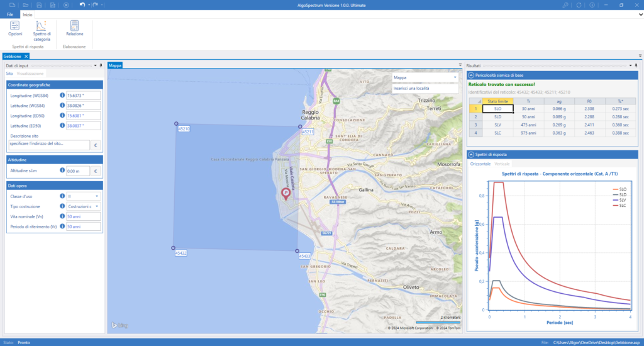Pin the Dati di input panel
This screenshot has width=644, height=346.
(x=101, y=65)
